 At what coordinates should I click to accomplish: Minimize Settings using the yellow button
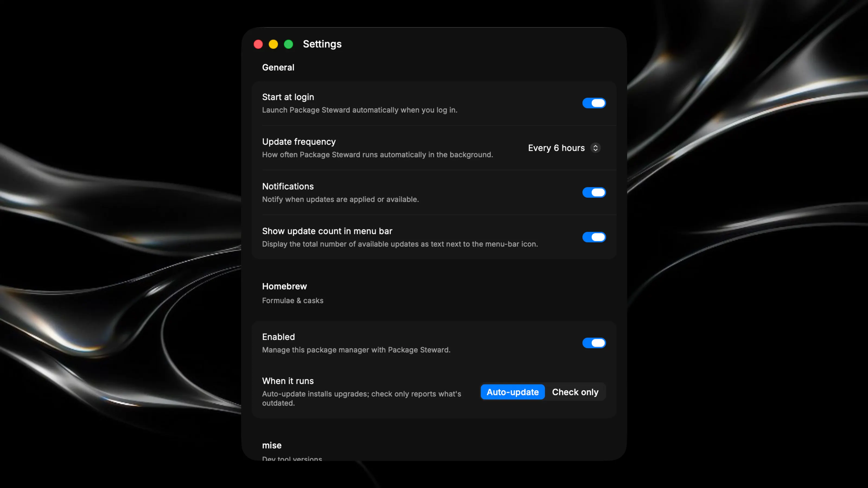coord(273,44)
